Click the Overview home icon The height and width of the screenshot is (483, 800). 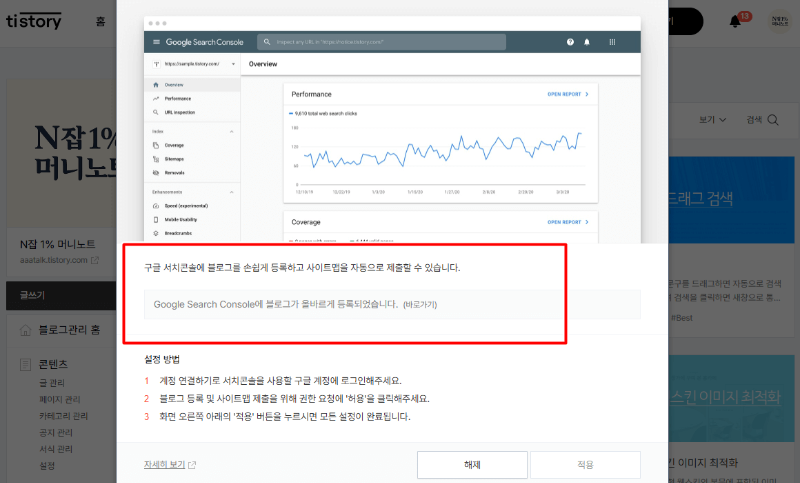coord(156,85)
